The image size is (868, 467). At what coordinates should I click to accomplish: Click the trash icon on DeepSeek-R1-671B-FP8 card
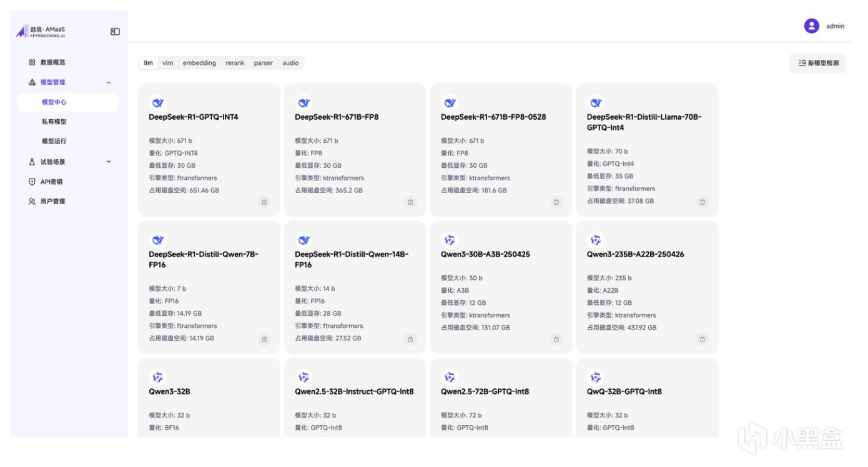click(410, 202)
